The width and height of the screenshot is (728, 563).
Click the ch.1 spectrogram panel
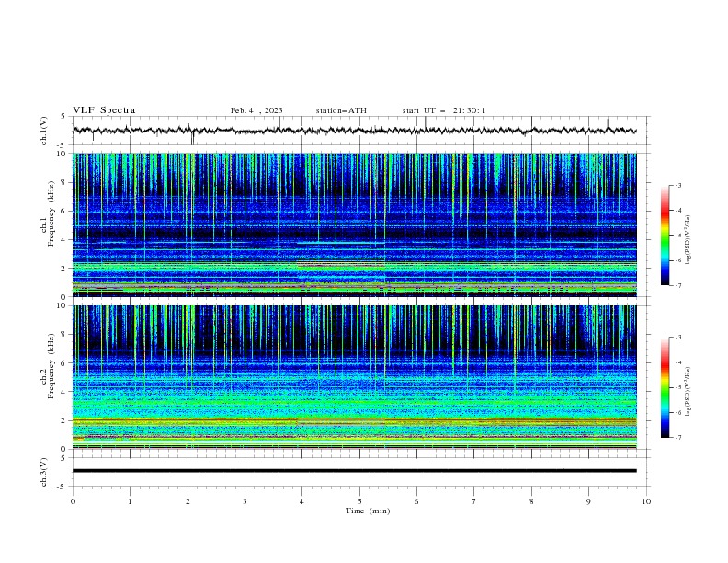[354, 224]
